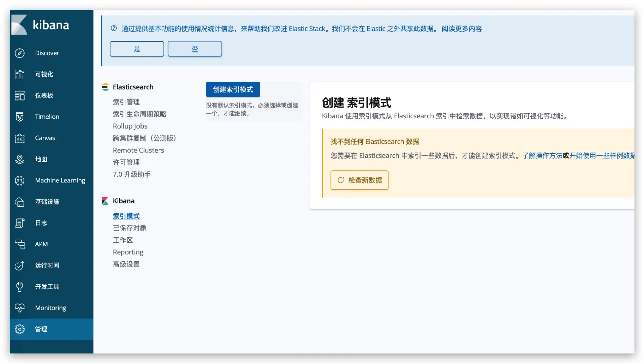Open Discover via compass icon
Image resolution: width=644 pixels, height=363 pixels.
tap(19, 53)
